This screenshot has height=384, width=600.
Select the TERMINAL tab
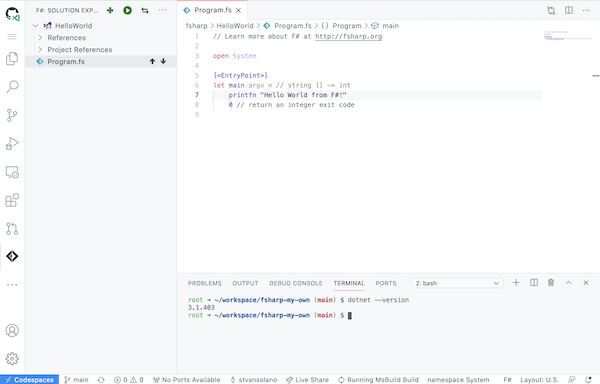tap(349, 283)
